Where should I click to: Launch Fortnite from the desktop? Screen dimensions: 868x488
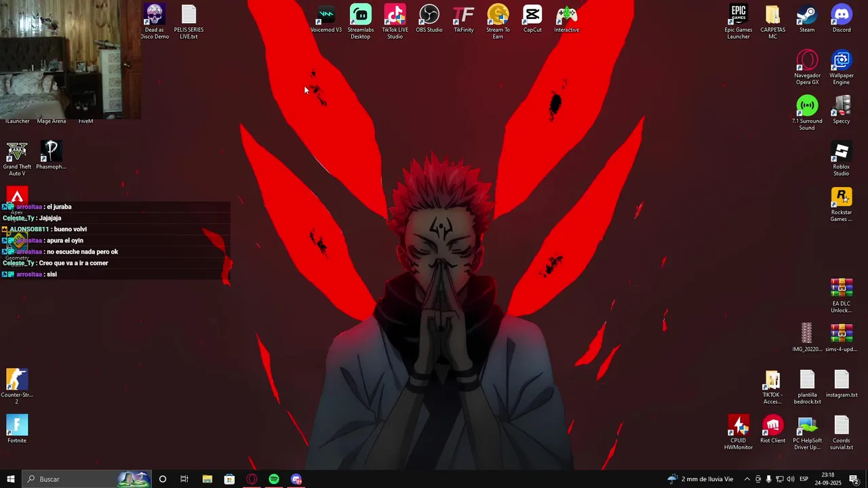17,429
